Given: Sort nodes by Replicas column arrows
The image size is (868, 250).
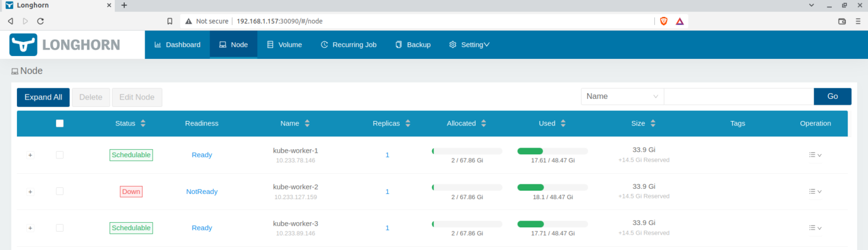Looking at the screenshot, I should click(x=407, y=123).
